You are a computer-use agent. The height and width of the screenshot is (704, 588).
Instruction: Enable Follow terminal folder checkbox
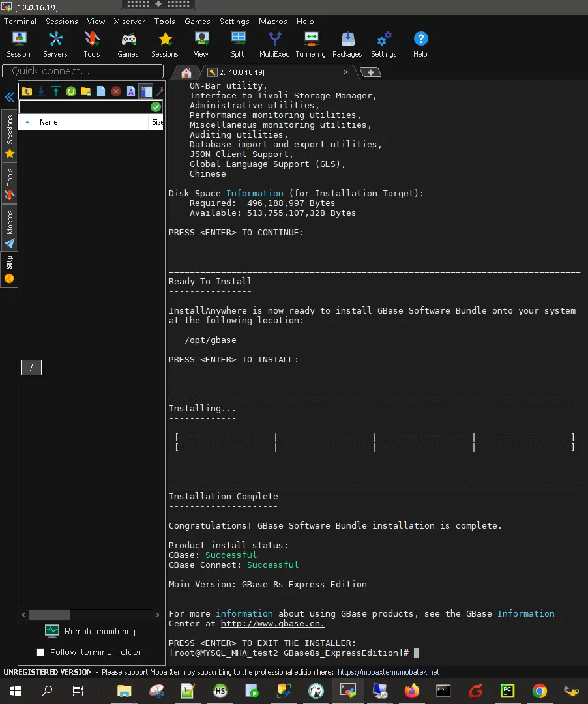coord(40,652)
